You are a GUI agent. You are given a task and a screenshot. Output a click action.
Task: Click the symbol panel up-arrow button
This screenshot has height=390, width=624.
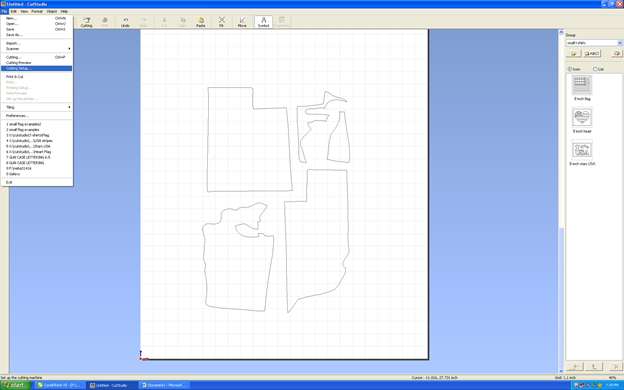tap(594, 367)
